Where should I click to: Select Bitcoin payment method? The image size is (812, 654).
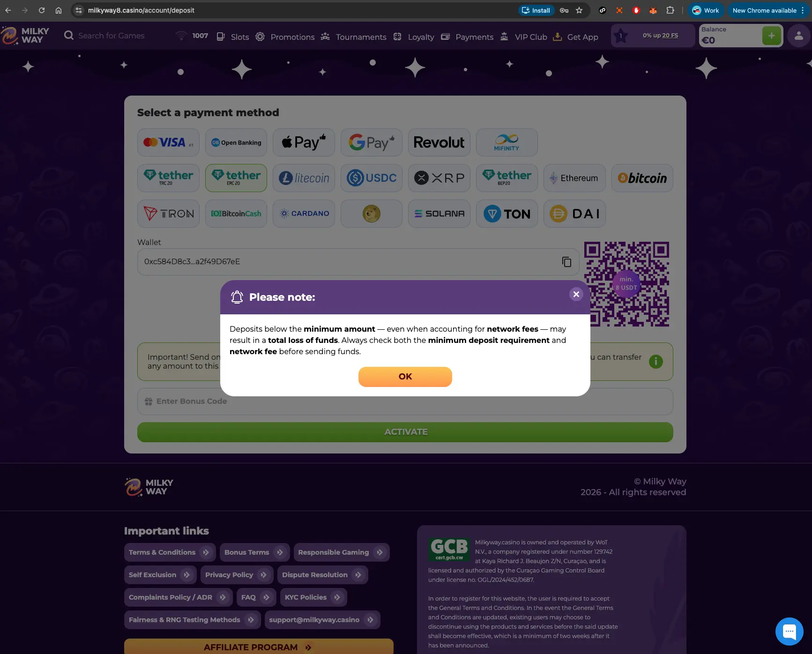(x=642, y=178)
